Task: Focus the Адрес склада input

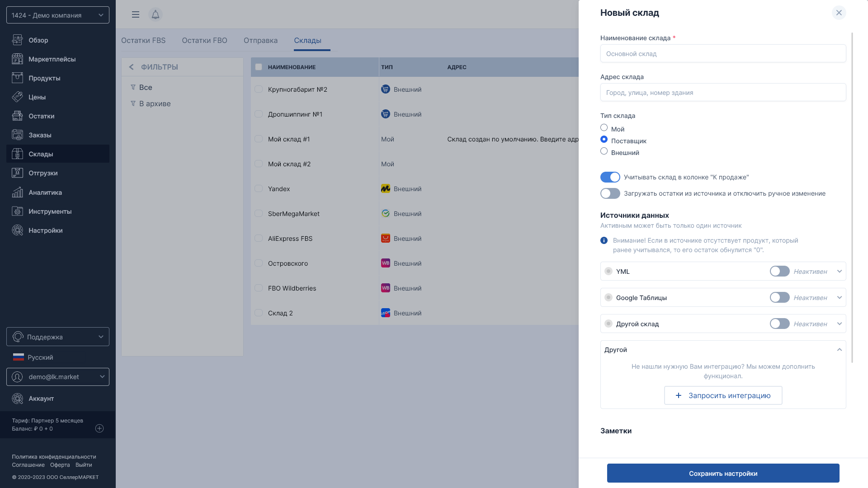Action: pyautogui.click(x=723, y=92)
